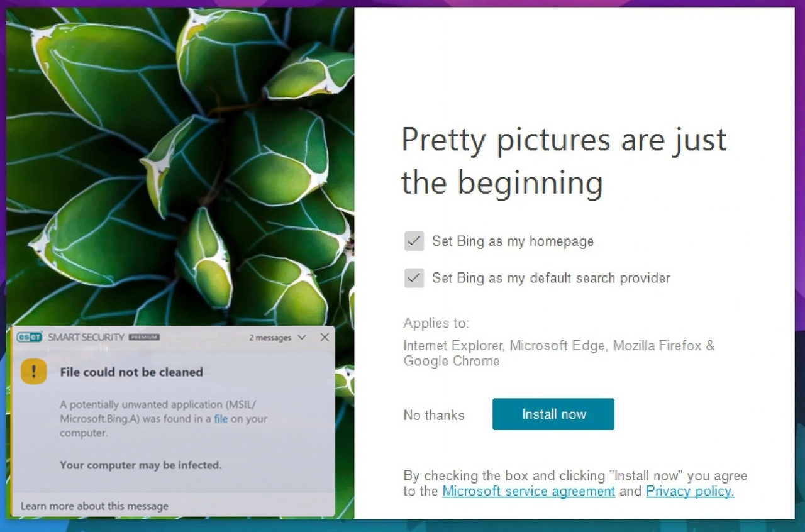805x532 pixels.
Task: Click the 'File could not be cleaned' heading
Action: coord(131,372)
